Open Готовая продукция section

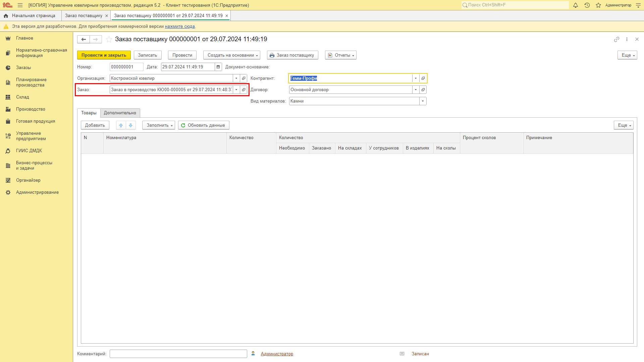tap(36, 121)
